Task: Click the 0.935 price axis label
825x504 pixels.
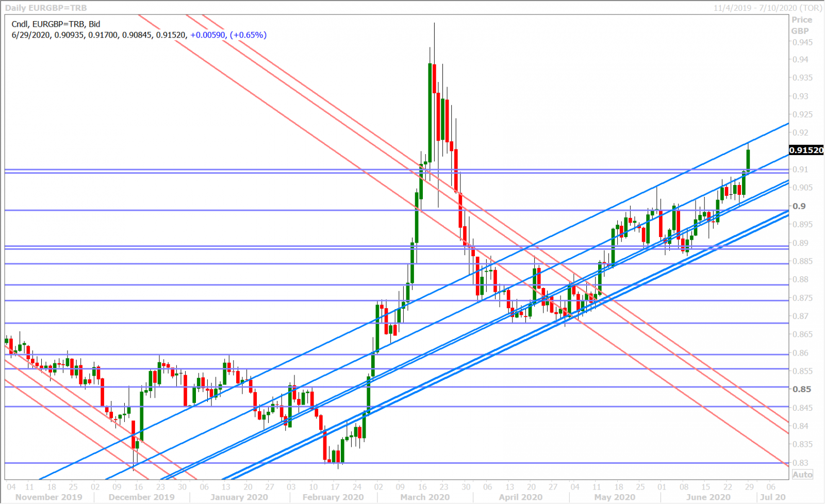Action: tap(802, 78)
